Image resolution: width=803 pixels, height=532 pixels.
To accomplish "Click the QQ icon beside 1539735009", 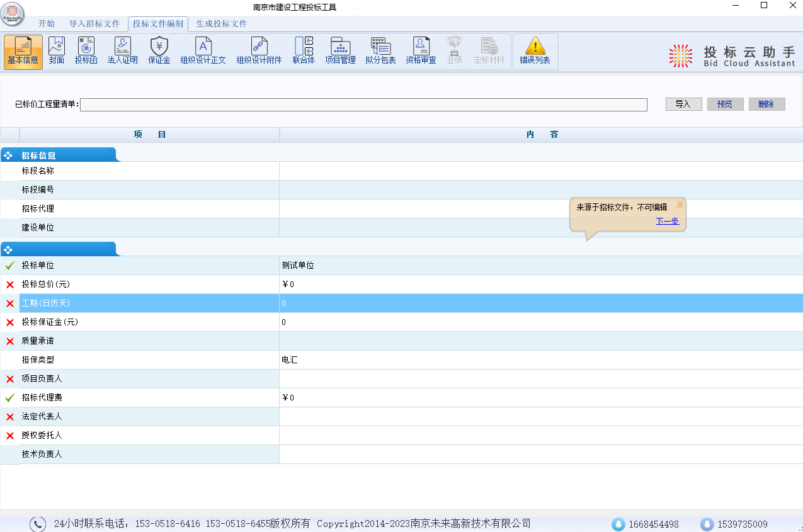I will [x=707, y=524].
